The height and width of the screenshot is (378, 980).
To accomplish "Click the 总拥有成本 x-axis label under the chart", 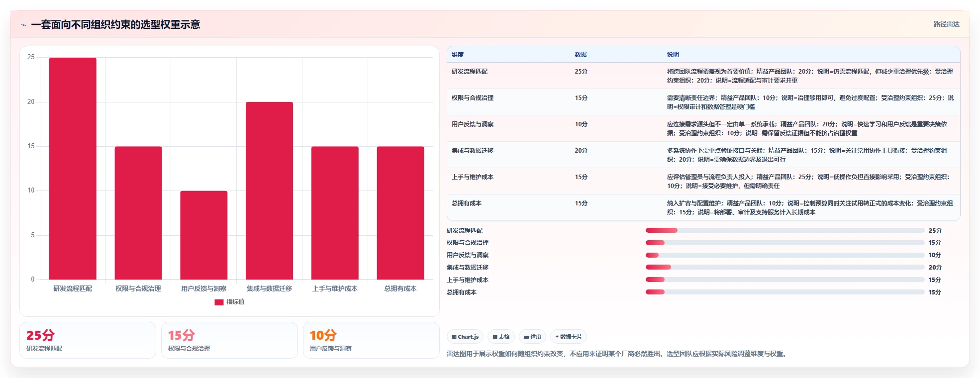I will (x=400, y=288).
